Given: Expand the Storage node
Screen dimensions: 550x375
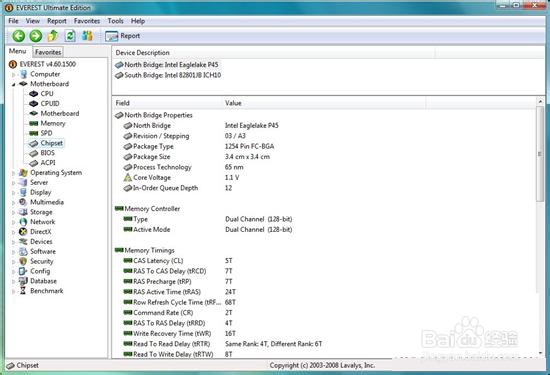Looking at the screenshot, I should (13, 212).
